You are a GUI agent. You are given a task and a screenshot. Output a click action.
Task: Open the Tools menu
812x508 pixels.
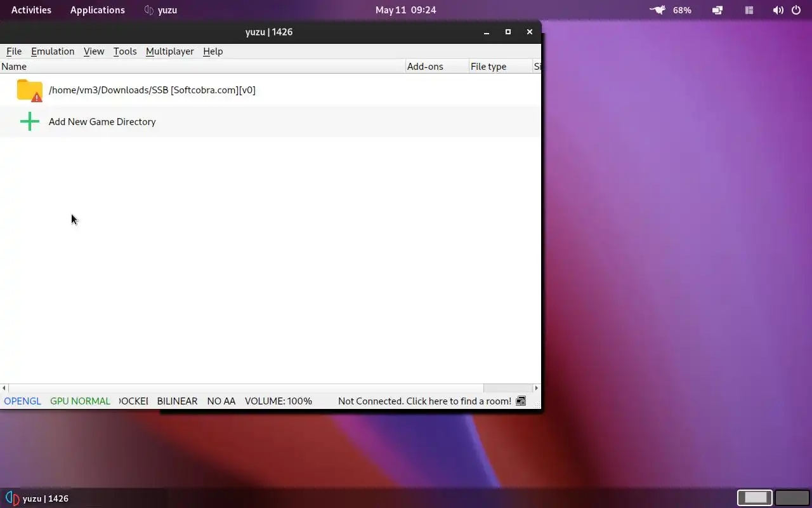tap(125, 51)
